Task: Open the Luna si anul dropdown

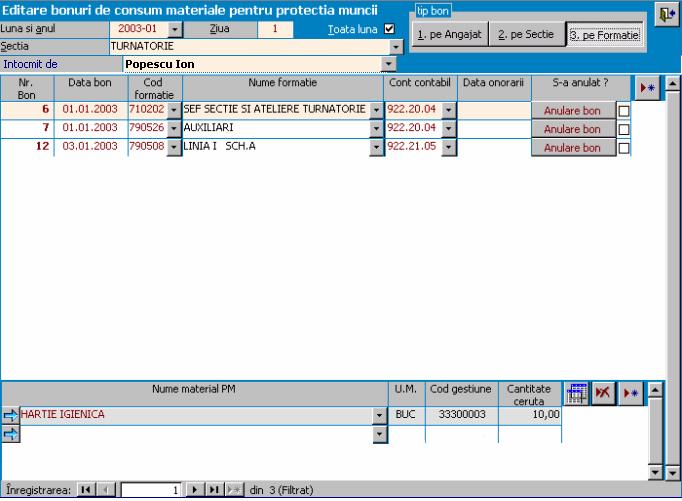Action: [175, 30]
